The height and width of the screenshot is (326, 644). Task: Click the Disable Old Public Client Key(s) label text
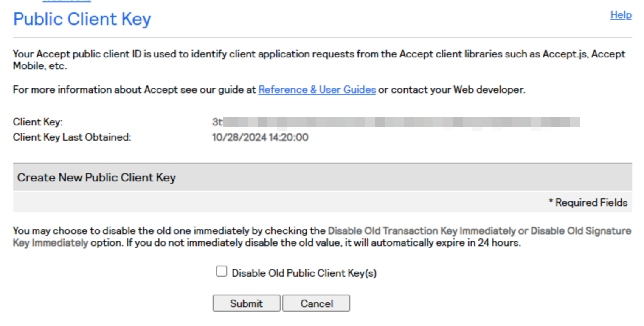[304, 273]
